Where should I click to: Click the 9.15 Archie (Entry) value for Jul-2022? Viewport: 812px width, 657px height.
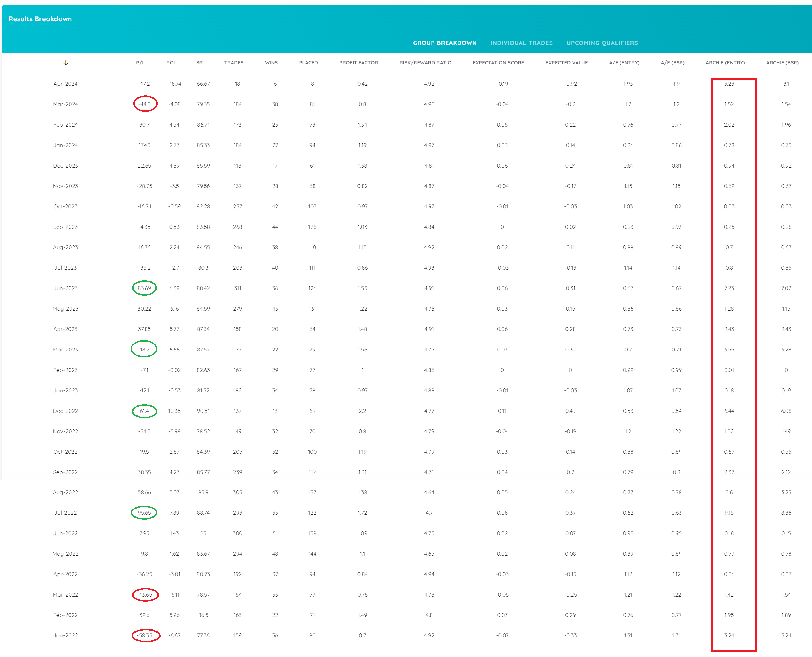729,513
